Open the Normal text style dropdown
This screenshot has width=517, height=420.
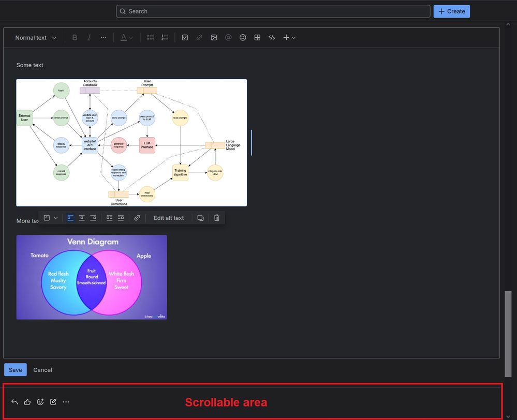36,38
